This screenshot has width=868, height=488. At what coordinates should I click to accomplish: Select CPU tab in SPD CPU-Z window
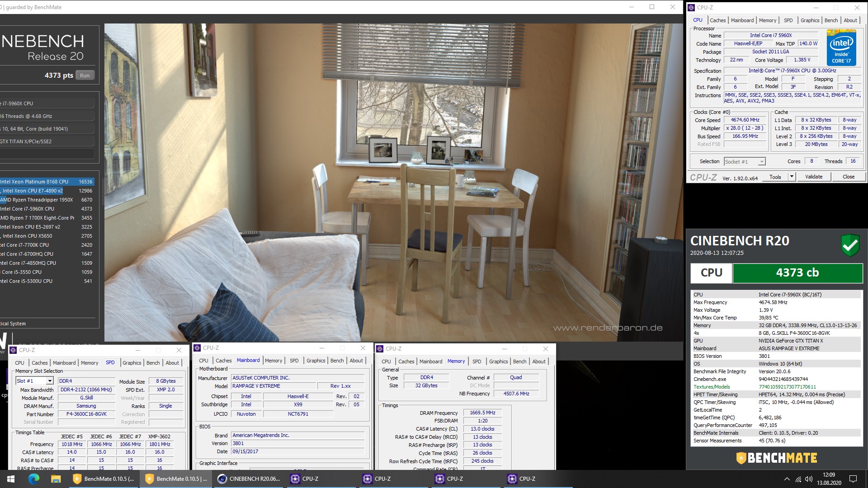(19, 363)
